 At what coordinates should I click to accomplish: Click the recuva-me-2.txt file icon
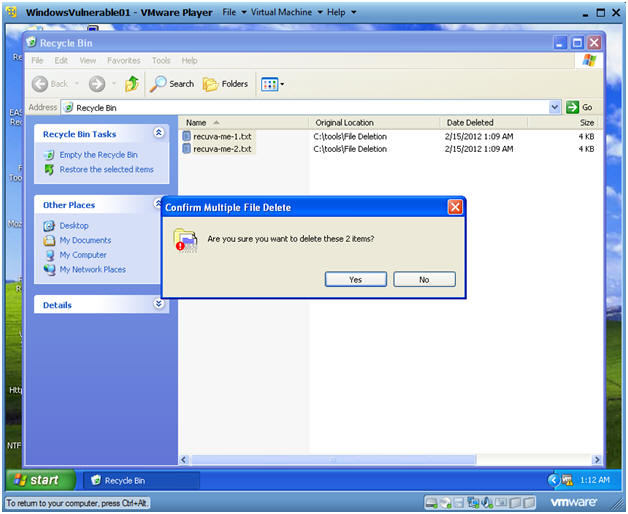[186, 149]
